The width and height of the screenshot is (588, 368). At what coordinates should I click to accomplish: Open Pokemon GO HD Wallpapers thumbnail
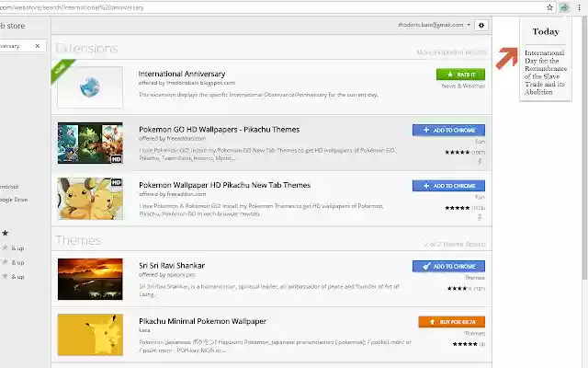[90, 143]
